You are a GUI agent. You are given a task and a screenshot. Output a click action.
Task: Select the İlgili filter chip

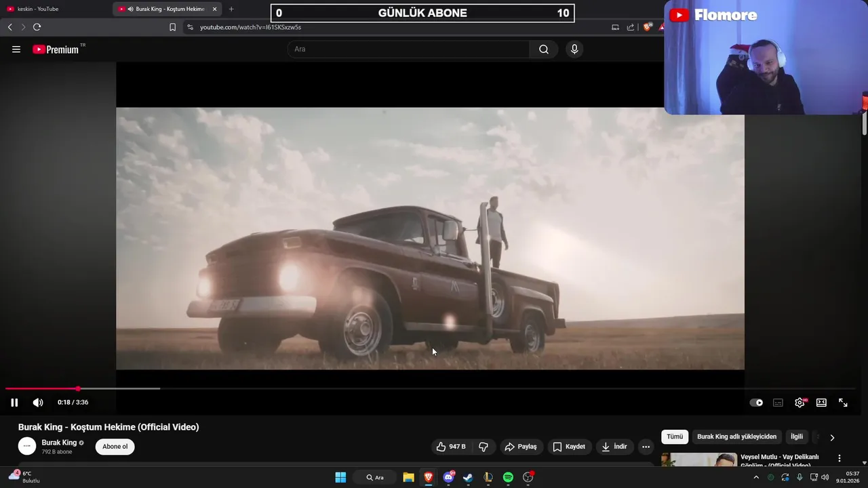click(797, 437)
